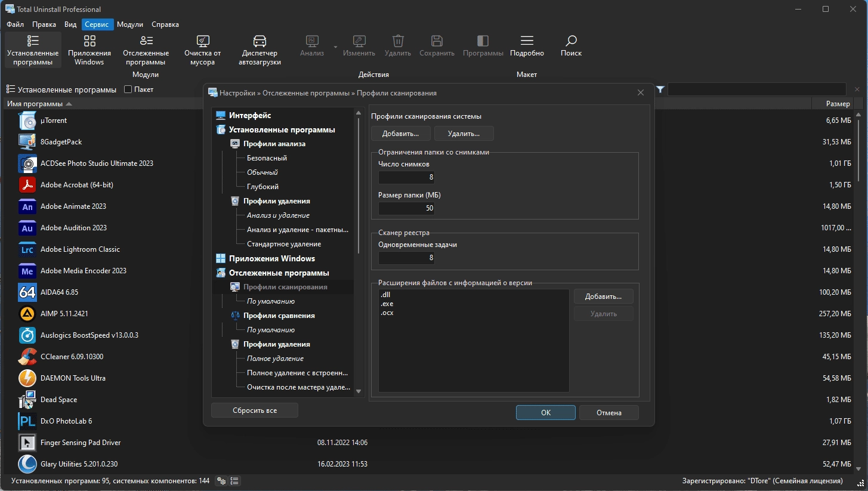
Task: Launch Диспетчер автозагрузки from toolbar
Action: point(260,49)
